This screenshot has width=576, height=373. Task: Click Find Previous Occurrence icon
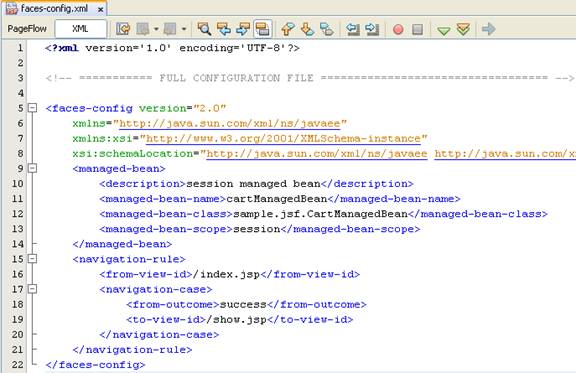(224, 29)
